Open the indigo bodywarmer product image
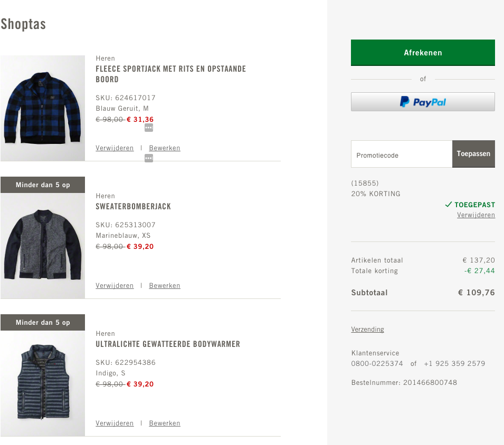 click(43, 383)
